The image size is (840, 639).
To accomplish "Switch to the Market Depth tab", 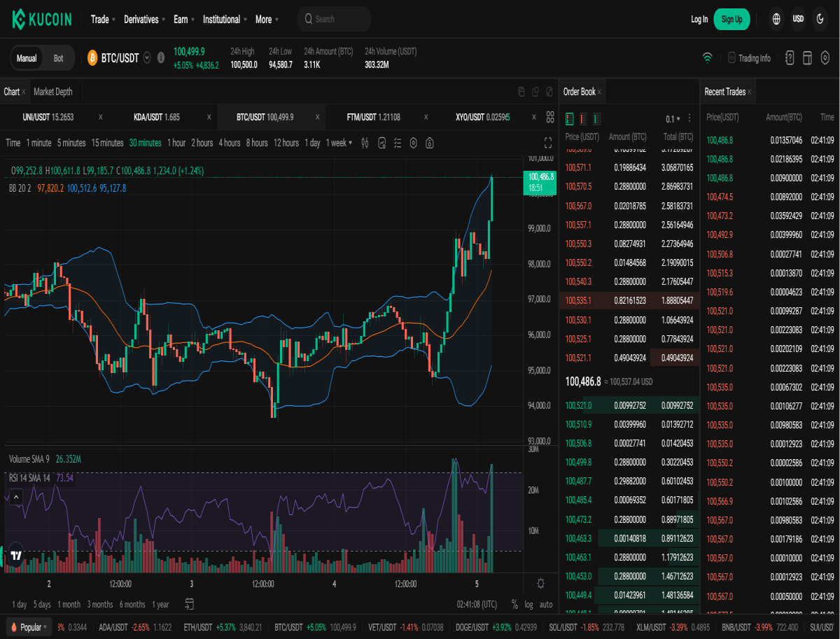I will click(x=52, y=92).
